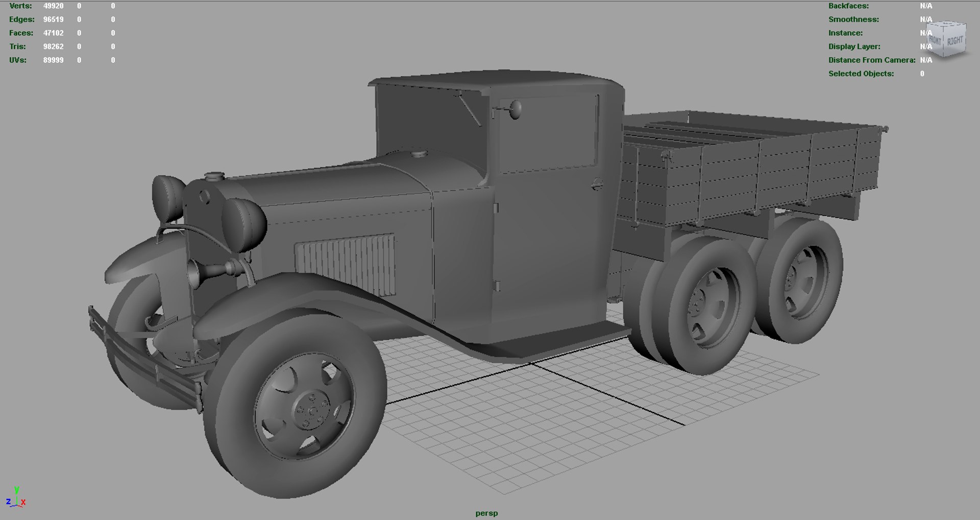This screenshot has height=520, width=980.
Task: Click the Verts: label
Action: click(20, 6)
